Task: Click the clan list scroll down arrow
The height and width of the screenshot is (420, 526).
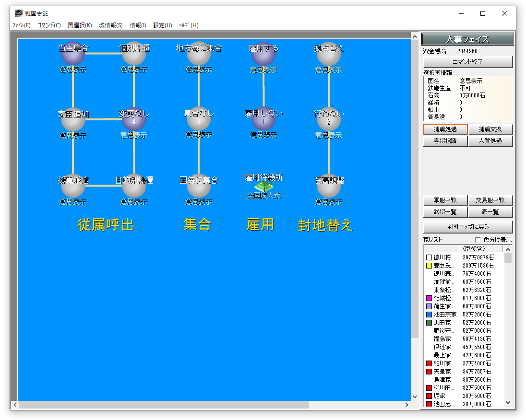Action: tap(508, 403)
